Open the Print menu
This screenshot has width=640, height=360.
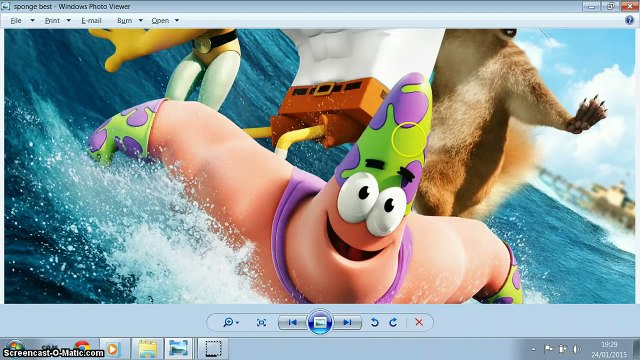(x=52, y=20)
